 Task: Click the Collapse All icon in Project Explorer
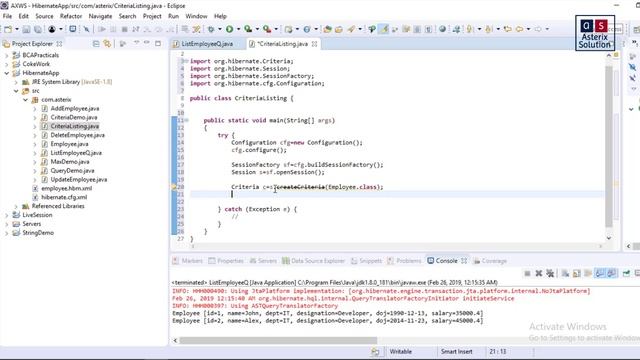(96, 43)
